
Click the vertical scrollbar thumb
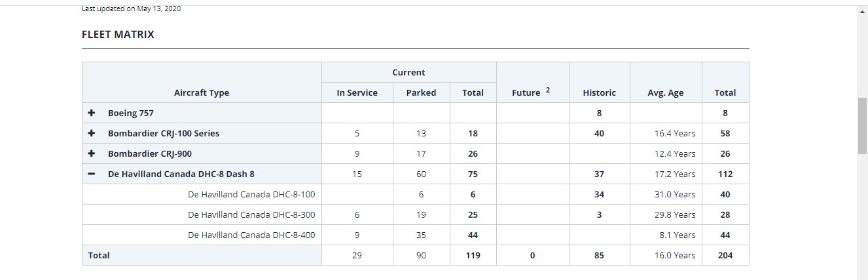coord(862,125)
